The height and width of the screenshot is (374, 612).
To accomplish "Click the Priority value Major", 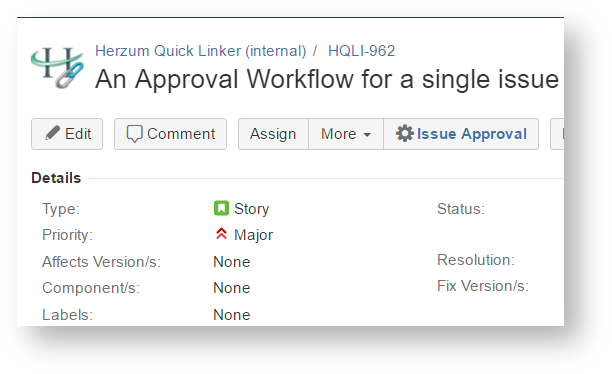I will [x=253, y=235].
